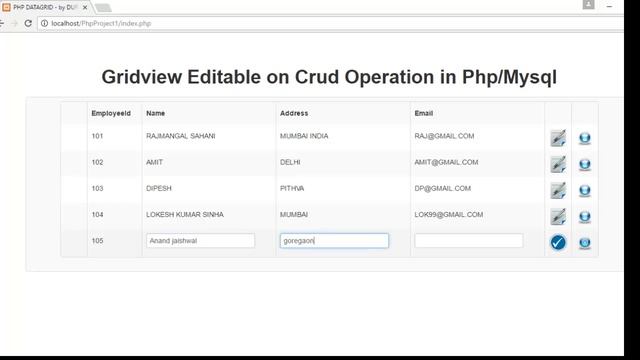Click the Gridview Editable page heading
Image resolution: width=640 pixels, height=360 pixels.
tap(329, 77)
